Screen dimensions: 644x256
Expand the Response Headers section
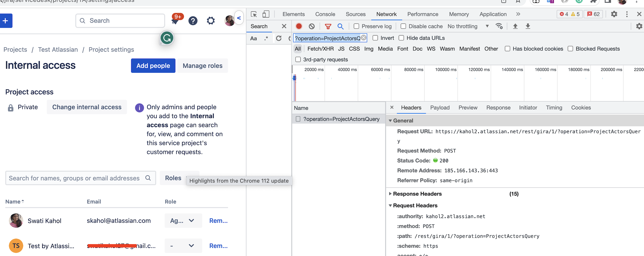[x=390, y=194]
